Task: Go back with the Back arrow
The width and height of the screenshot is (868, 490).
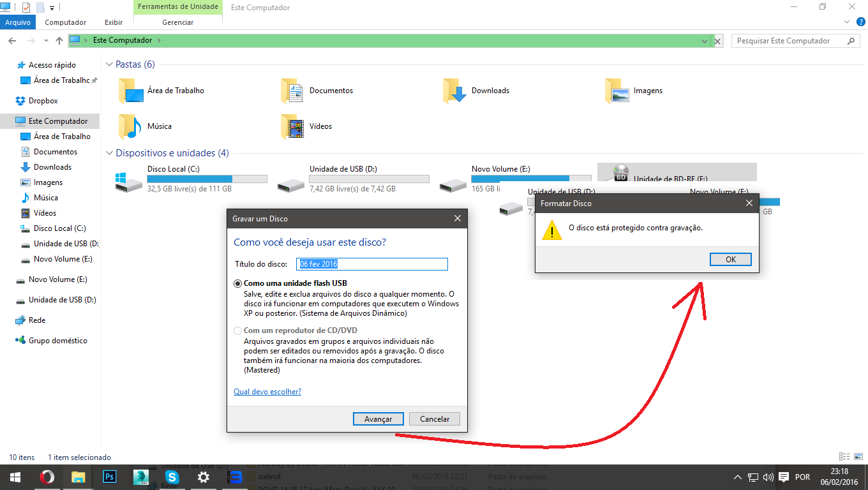Action: tap(12, 41)
